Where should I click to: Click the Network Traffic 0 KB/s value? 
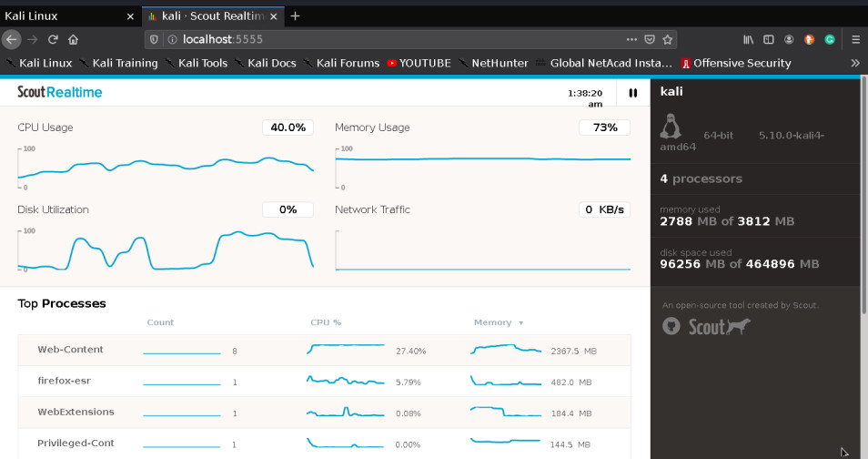[x=605, y=209]
